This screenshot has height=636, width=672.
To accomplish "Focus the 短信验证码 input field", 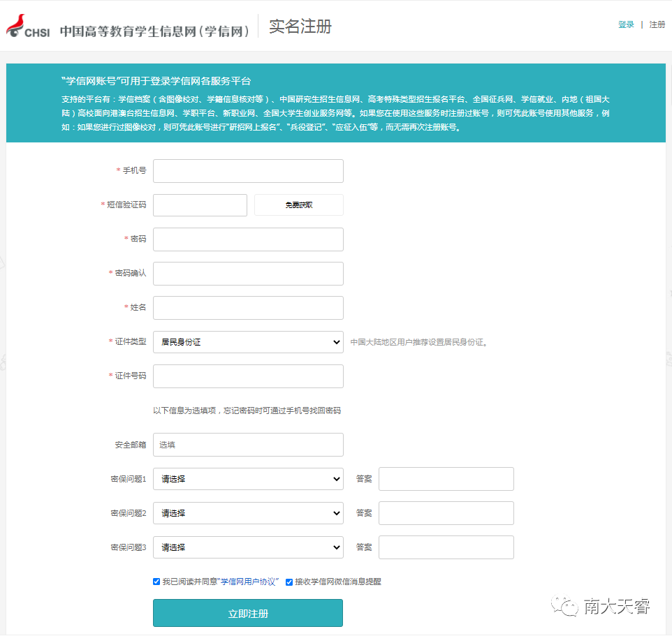I will pos(200,205).
